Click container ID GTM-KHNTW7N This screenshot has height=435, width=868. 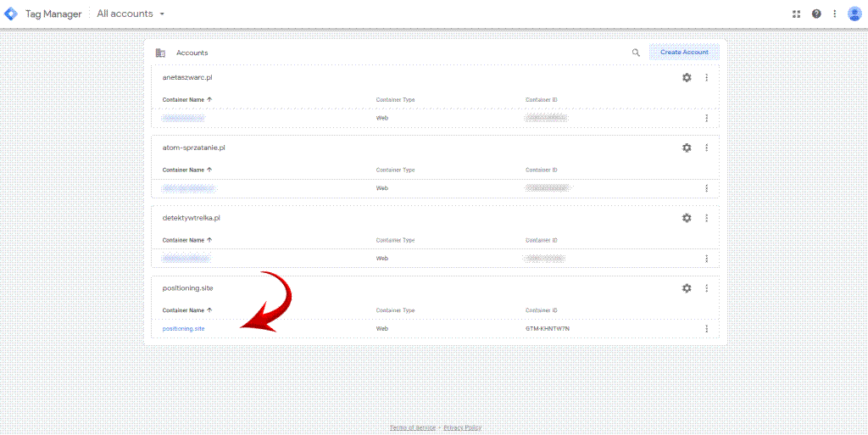coord(548,329)
